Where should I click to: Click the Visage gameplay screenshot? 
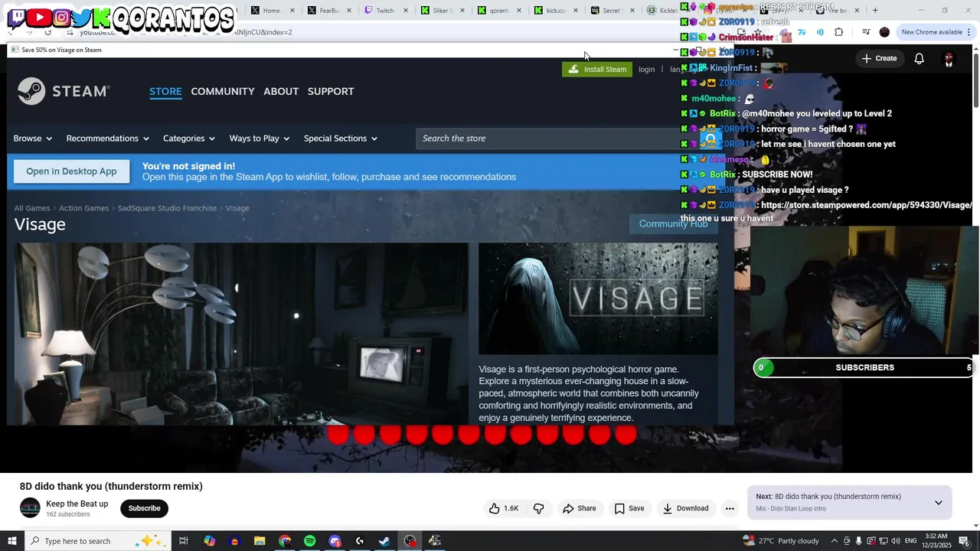pos(241,334)
